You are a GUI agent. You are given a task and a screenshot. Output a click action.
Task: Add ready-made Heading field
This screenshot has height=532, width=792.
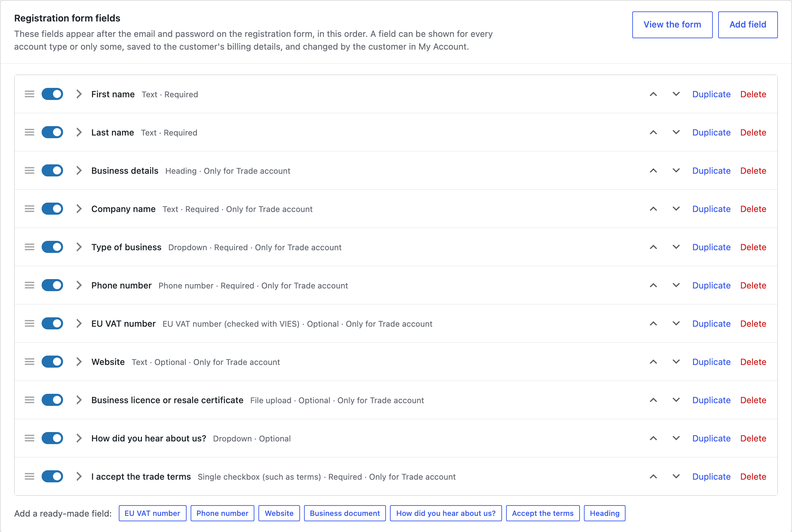click(x=604, y=513)
